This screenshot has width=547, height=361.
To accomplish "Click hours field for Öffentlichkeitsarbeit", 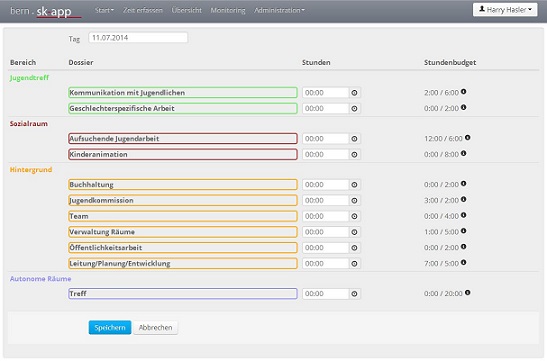I will 325,248.
